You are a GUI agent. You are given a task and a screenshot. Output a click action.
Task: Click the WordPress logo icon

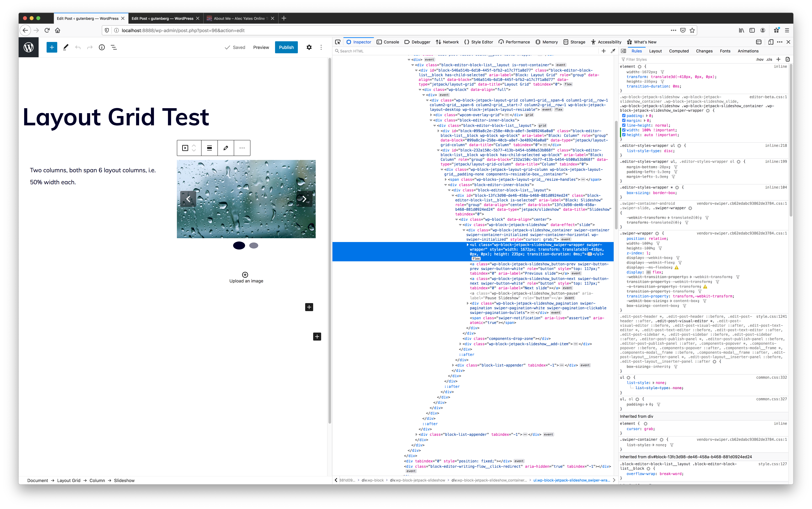click(x=29, y=47)
